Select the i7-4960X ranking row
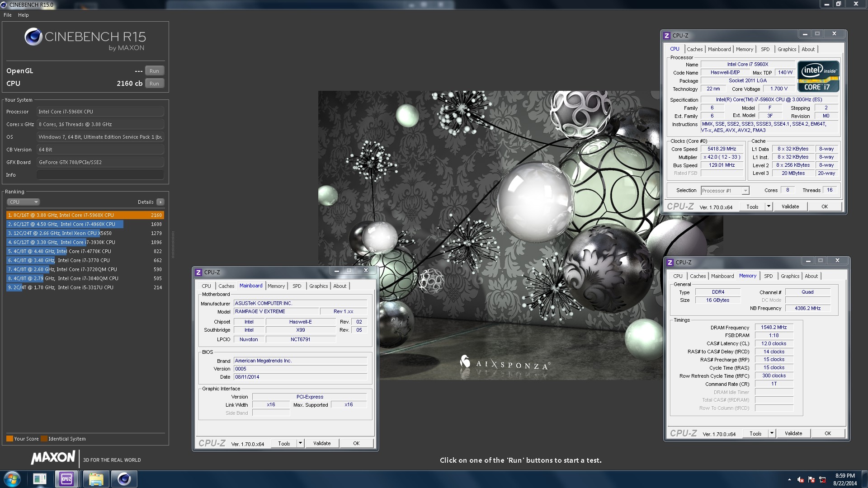This screenshot has width=868, height=488. coord(85,224)
